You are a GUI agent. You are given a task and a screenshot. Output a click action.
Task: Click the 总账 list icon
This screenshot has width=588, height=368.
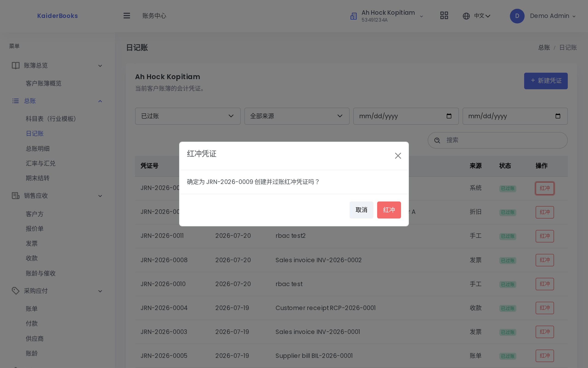click(16, 101)
